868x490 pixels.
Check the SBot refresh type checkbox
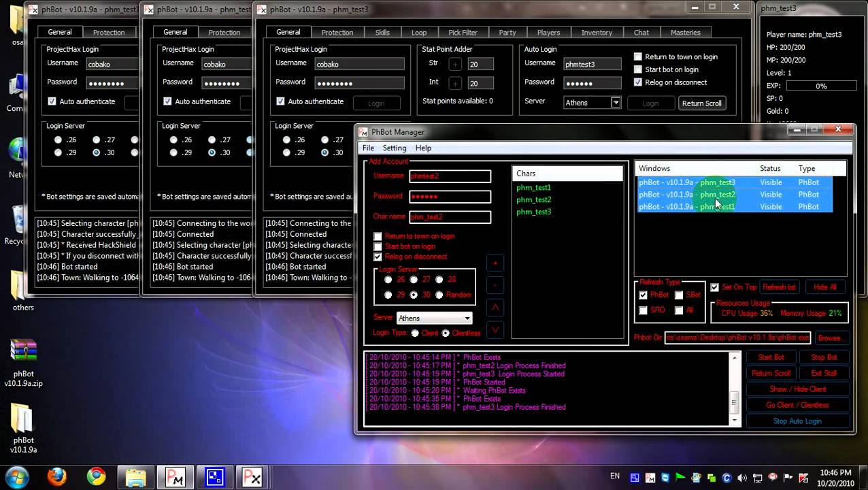(679, 295)
